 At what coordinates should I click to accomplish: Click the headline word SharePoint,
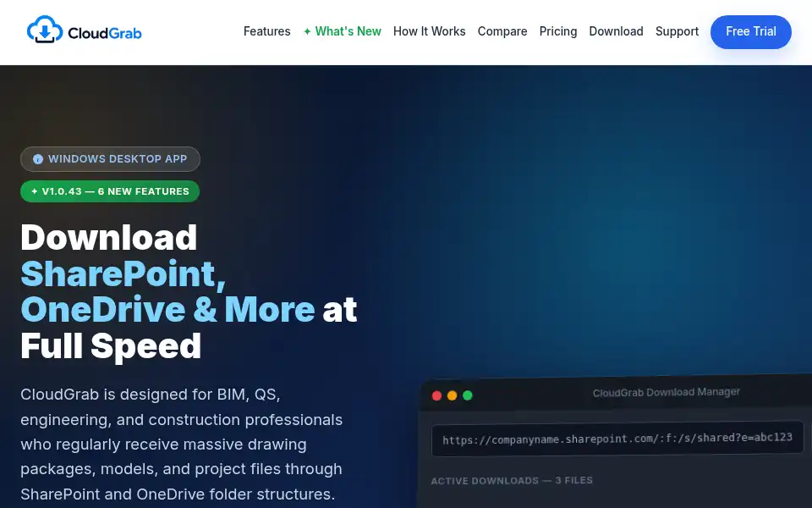coord(123,273)
